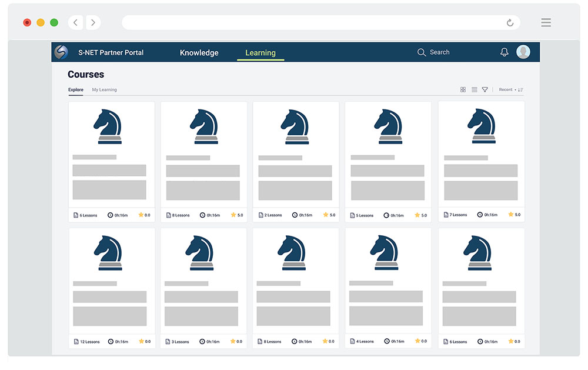The height and width of the screenshot is (370, 588).
Task: Click the S-NET swirl logo icon
Action: pos(61,52)
